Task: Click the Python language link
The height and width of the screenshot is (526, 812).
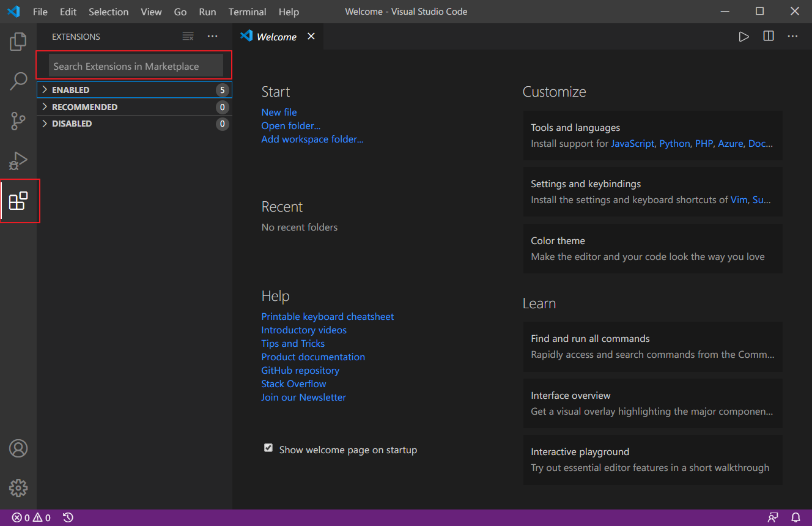Action: [x=674, y=144]
